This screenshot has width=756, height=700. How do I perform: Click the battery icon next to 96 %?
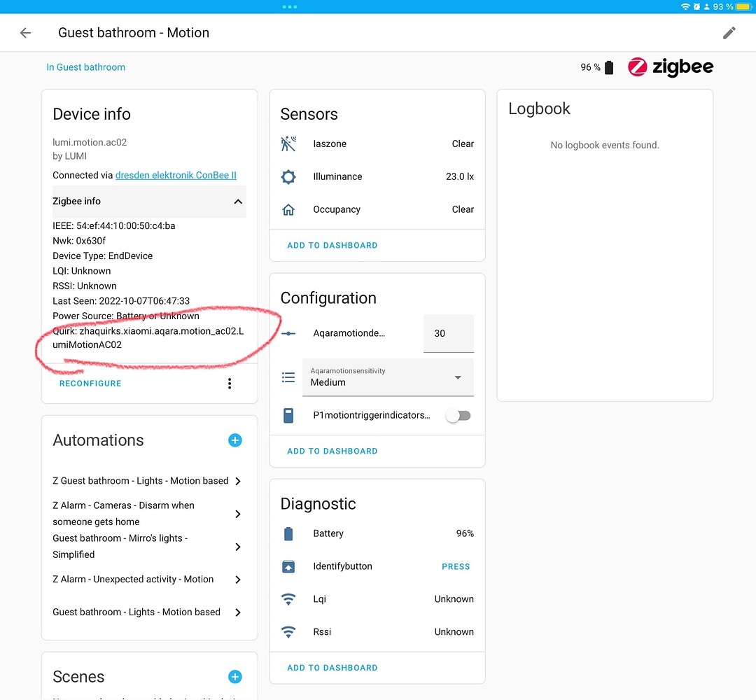609,67
